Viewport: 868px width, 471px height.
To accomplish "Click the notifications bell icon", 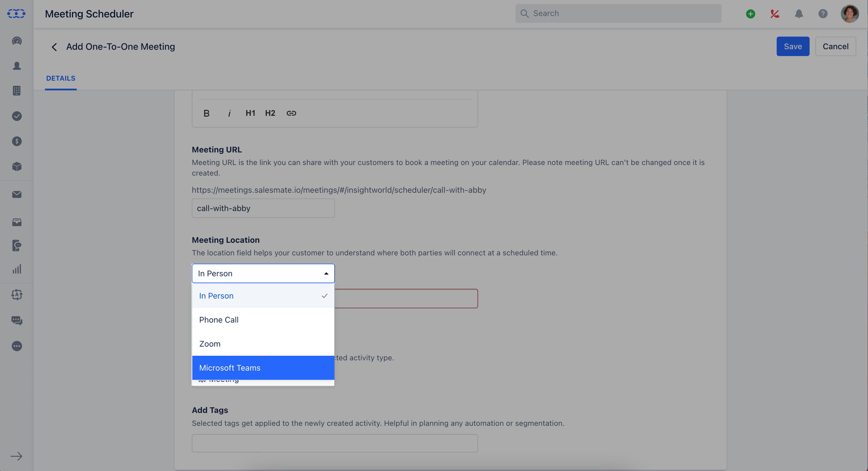I will [x=799, y=13].
